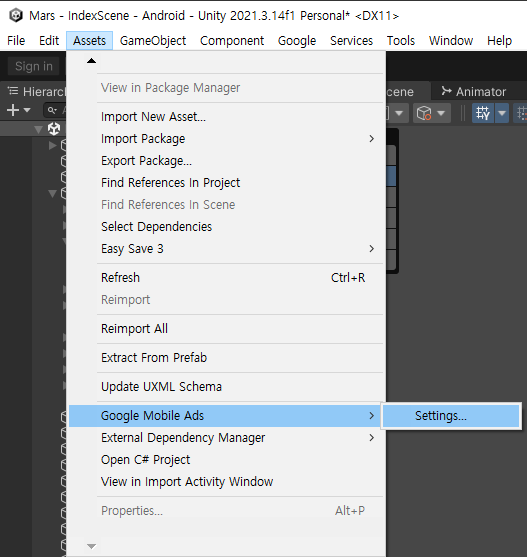Select Extract From Prefab

(x=226, y=358)
